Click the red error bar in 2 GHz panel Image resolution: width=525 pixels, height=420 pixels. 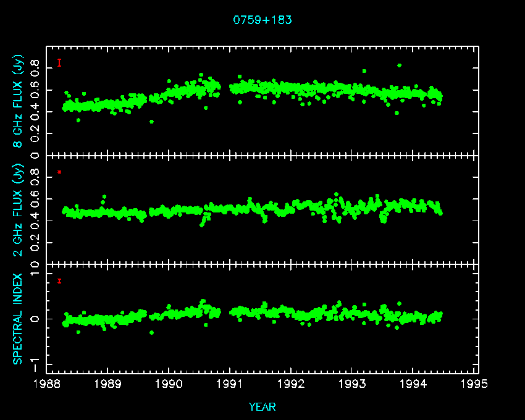(59, 172)
